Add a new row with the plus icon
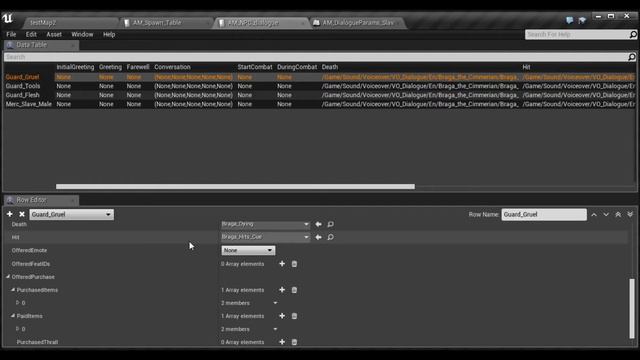Image resolution: width=640 pixels, height=360 pixels. (10, 214)
